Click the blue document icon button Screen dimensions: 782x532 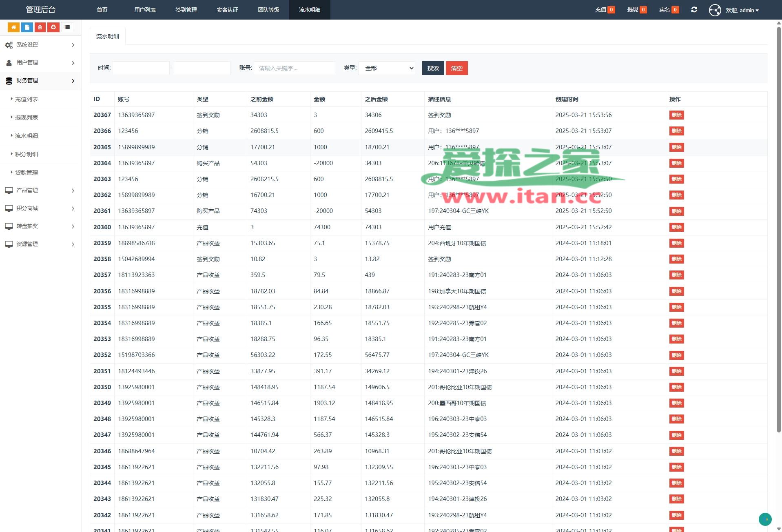pos(27,27)
